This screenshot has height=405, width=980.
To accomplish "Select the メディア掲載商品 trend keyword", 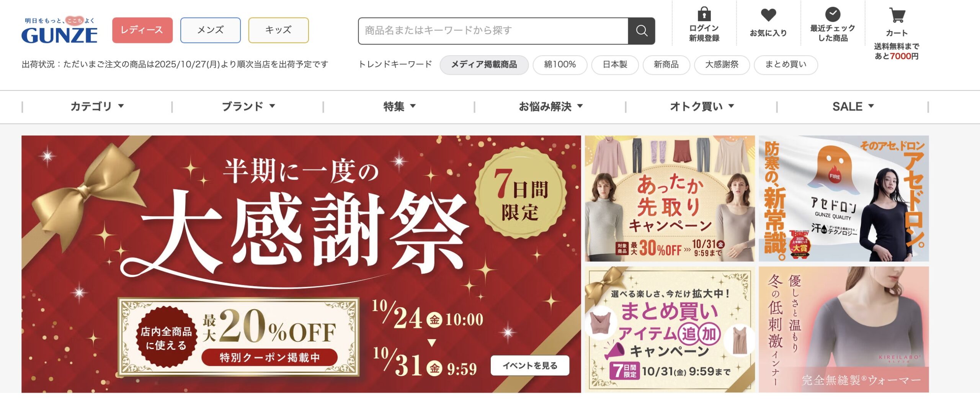I will 484,65.
